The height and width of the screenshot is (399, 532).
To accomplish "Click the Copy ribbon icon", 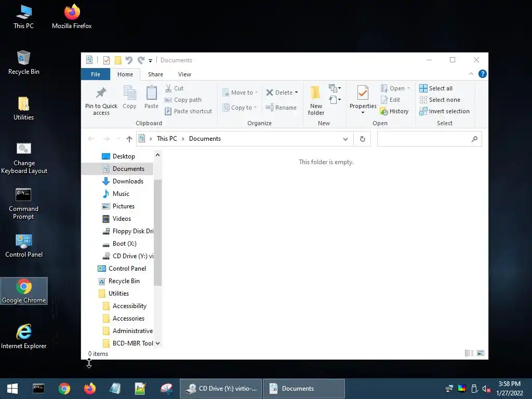I will point(129,93).
